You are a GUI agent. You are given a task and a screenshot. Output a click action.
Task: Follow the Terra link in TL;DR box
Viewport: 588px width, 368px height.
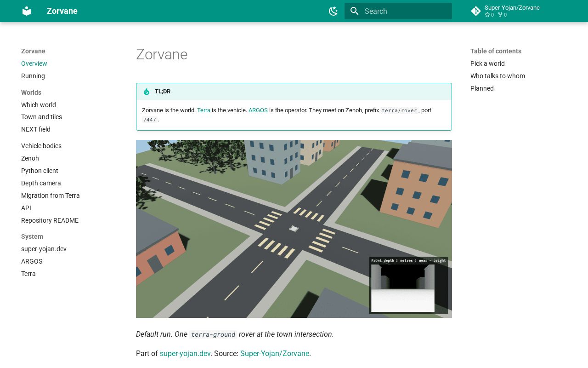pos(204,110)
